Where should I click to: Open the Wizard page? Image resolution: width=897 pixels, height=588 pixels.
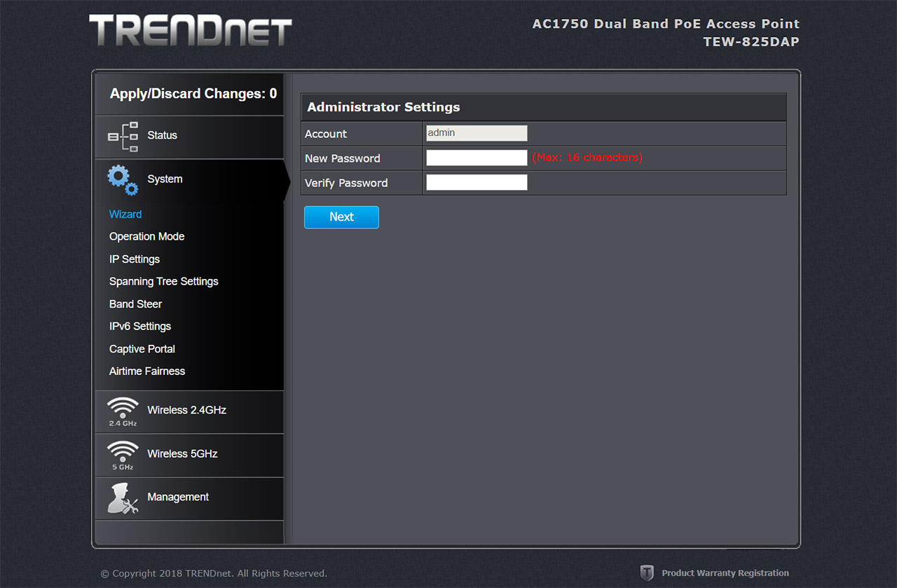(125, 214)
